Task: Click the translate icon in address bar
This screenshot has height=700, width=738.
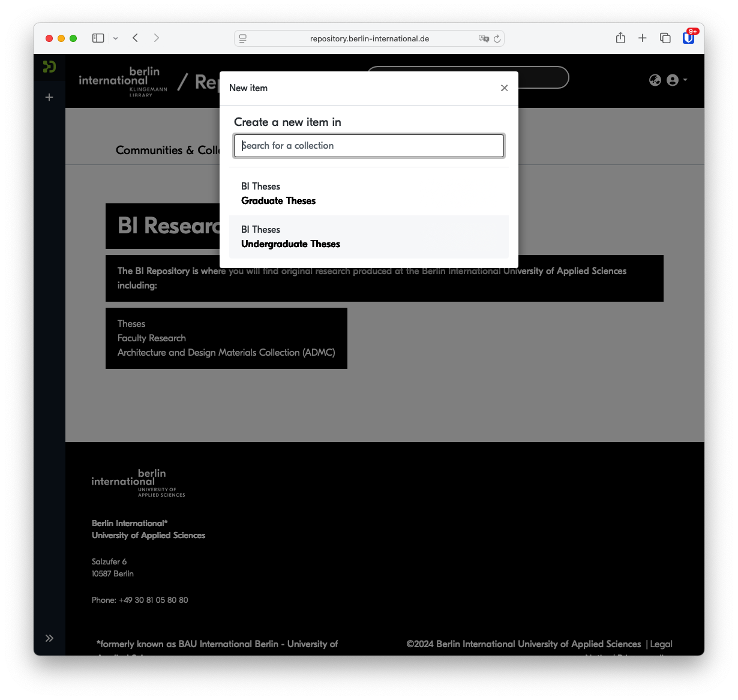Action: coord(484,38)
